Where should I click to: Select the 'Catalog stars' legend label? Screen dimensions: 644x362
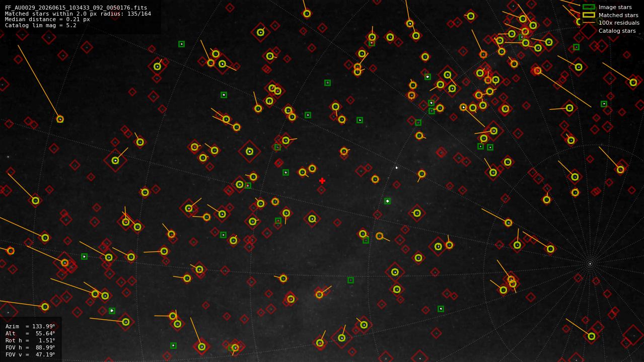tap(617, 31)
